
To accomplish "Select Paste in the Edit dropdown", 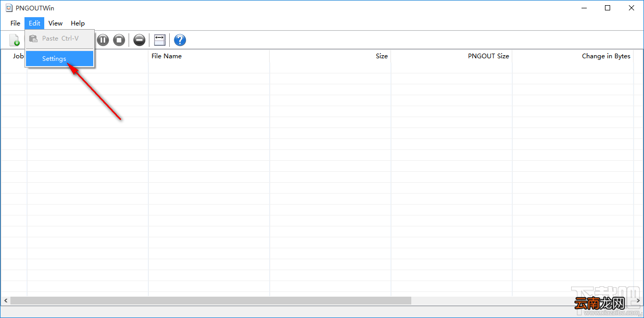I will 59,39.
